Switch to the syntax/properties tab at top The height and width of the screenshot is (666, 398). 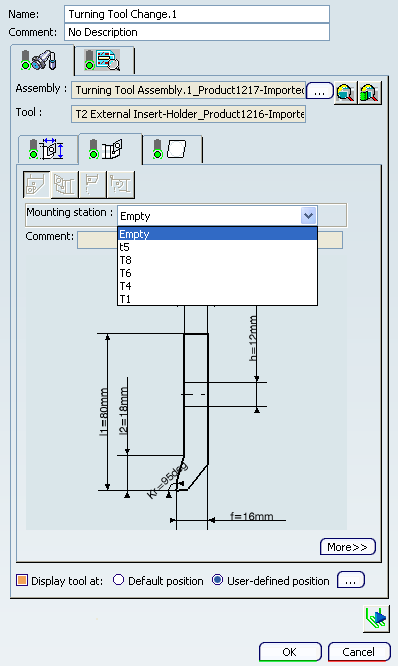104,61
